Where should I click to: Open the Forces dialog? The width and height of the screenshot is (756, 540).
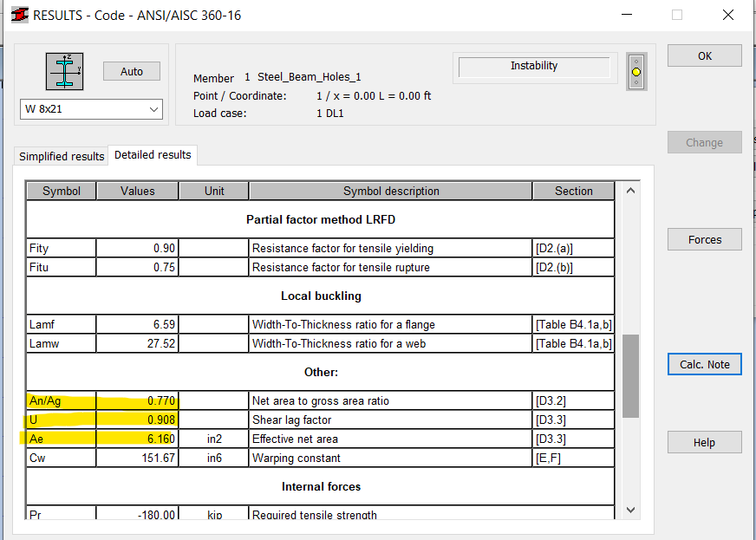[x=704, y=239]
